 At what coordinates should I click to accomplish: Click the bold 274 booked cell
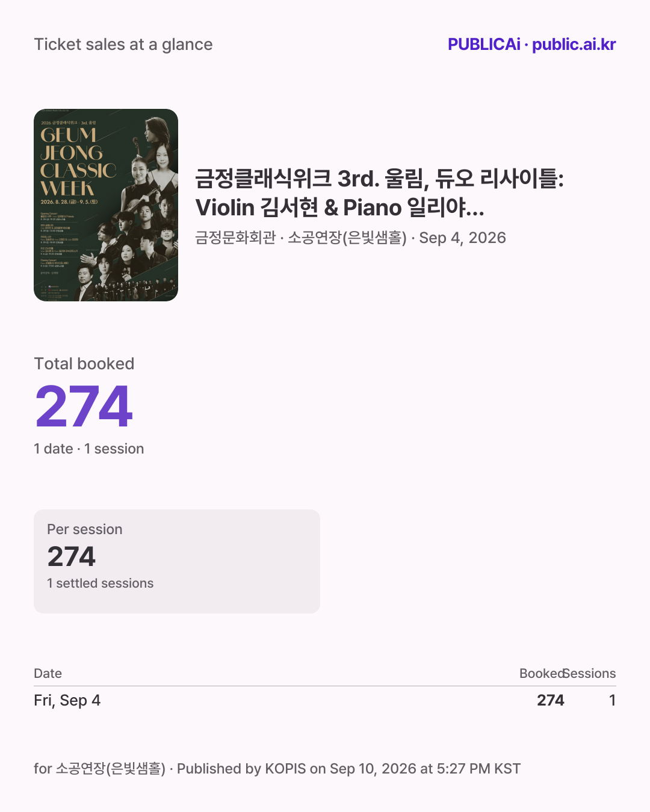point(551,700)
